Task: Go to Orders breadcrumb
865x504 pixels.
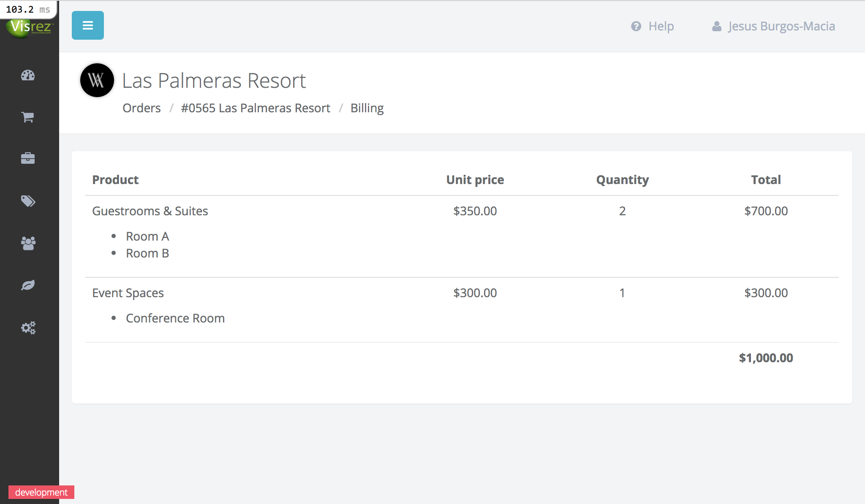Action: tap(141, 108)
